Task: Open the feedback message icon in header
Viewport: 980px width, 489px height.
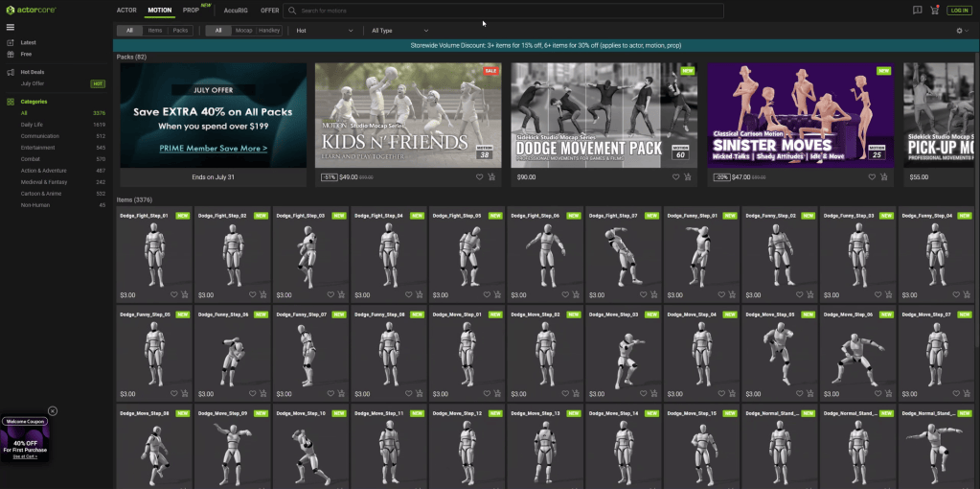Action: [917, 10]
